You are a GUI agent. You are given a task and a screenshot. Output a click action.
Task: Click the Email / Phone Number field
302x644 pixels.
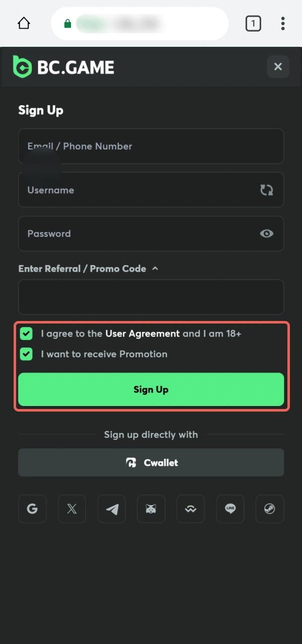(151, 146)
